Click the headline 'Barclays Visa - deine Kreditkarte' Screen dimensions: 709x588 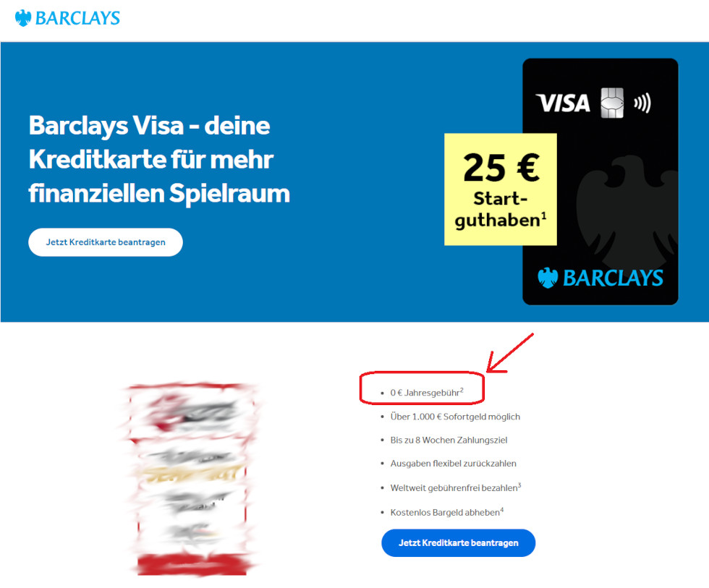[x=159, y=160]
